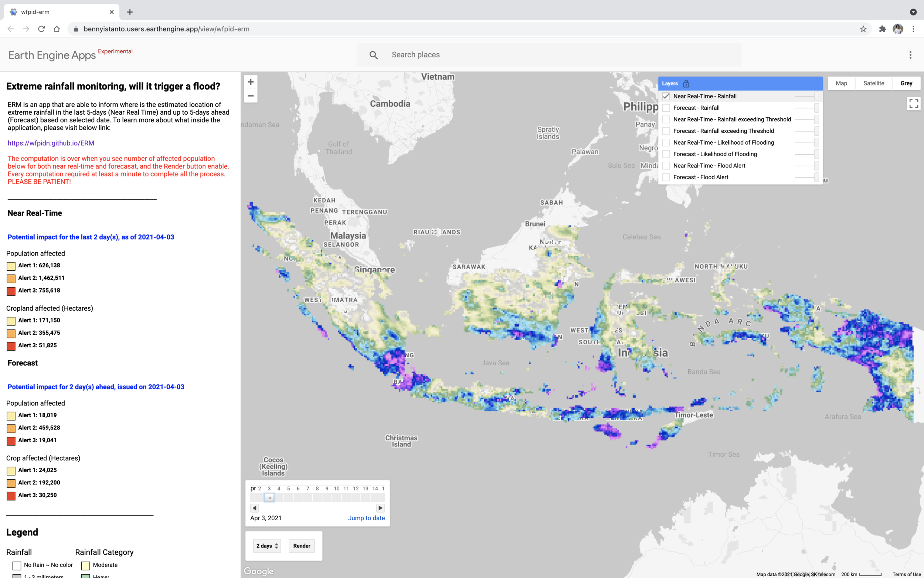924x578 pixels.
Task: Open the wfpidn.github.io/ERM link
Action: click(x=51, y=143)
